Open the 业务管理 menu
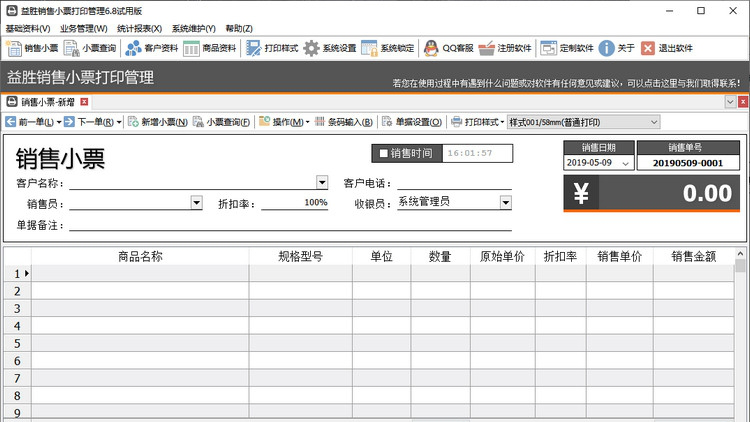The height and width of the screenshot is (438, 750). point(83,29)
